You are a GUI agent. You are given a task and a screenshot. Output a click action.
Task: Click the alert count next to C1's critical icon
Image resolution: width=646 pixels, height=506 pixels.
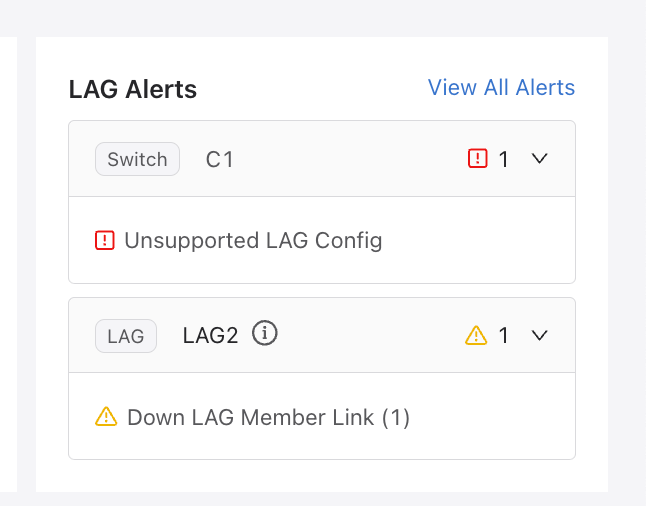503,159
